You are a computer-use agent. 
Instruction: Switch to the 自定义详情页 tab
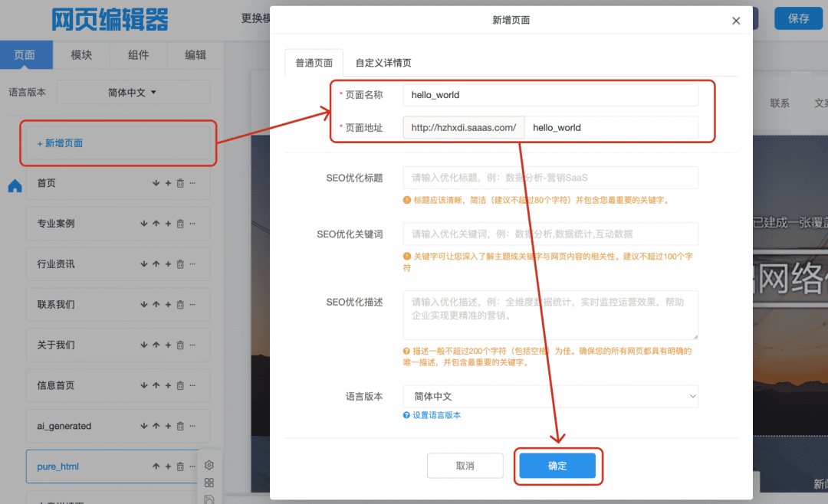(383, 63)
